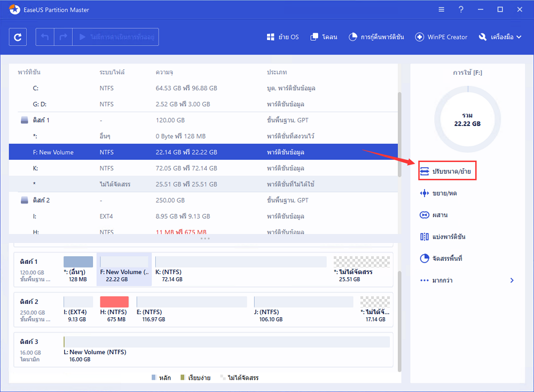This screenshot has height=392, width=534.
Task: Click the EaseUS Partition Master logo icon
Action: [14, 10]
